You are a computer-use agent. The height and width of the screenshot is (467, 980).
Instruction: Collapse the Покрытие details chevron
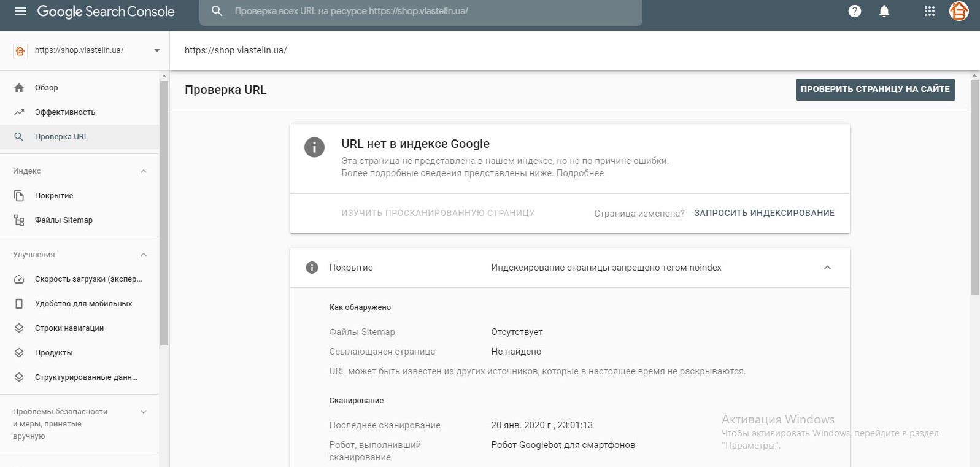827,268
